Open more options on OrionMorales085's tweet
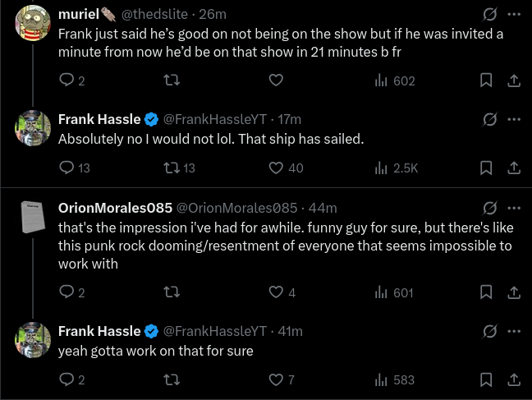The image size is (532, 400). coord(514,208)
